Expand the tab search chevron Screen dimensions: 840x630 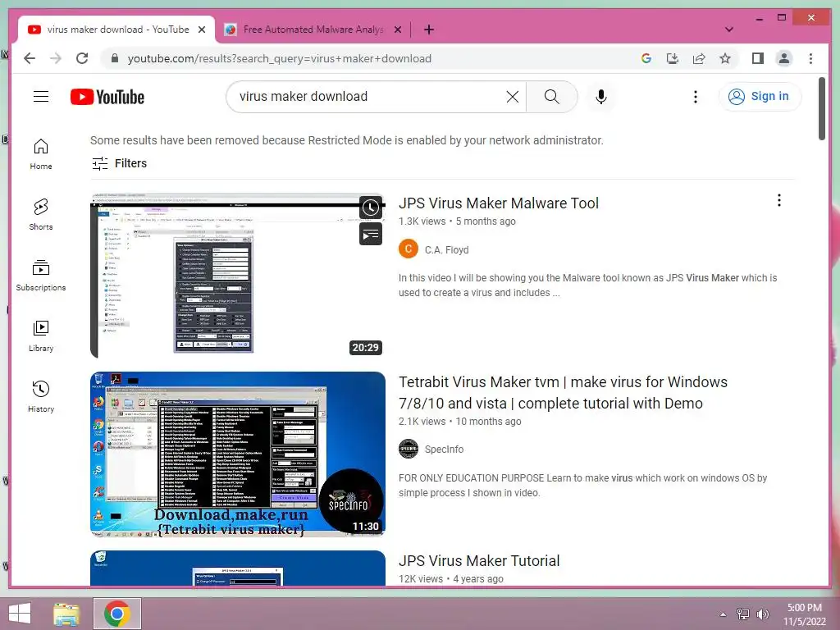click(x=729, y=30)
